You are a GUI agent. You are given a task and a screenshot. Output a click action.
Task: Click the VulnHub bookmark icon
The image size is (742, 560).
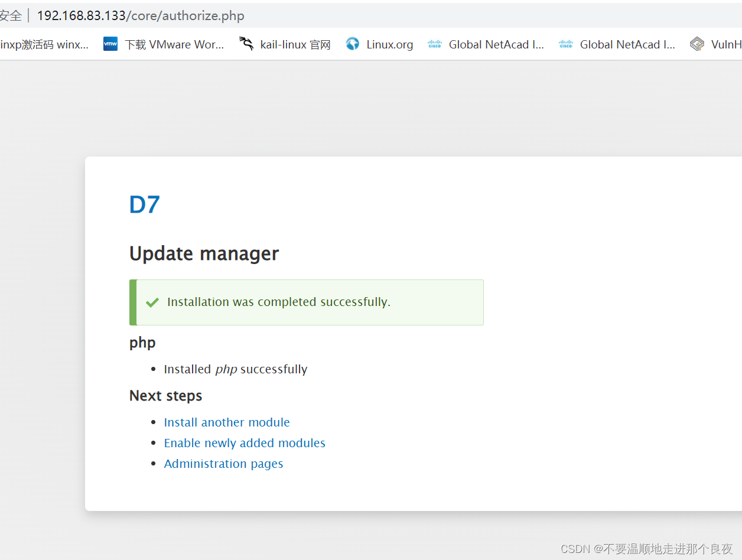tap(697, 44)
